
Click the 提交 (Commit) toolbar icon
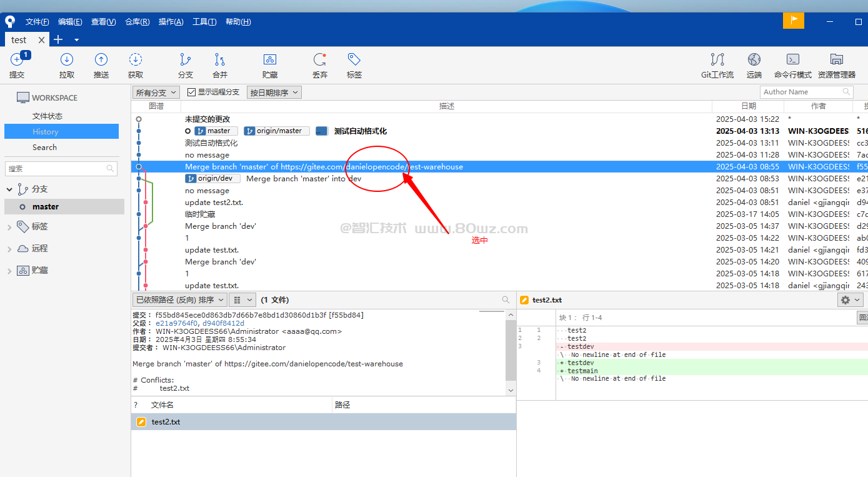pos(17,64)
